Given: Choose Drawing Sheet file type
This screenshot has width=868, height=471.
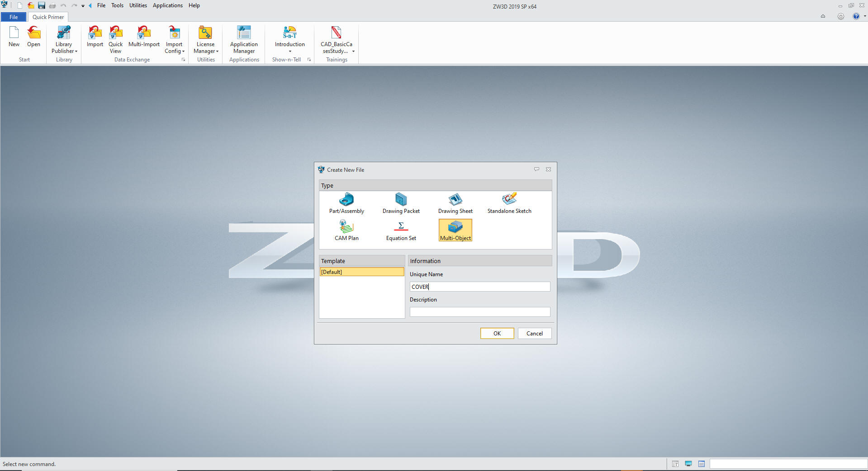Looking at the screenshot, I should pos(455,203).
